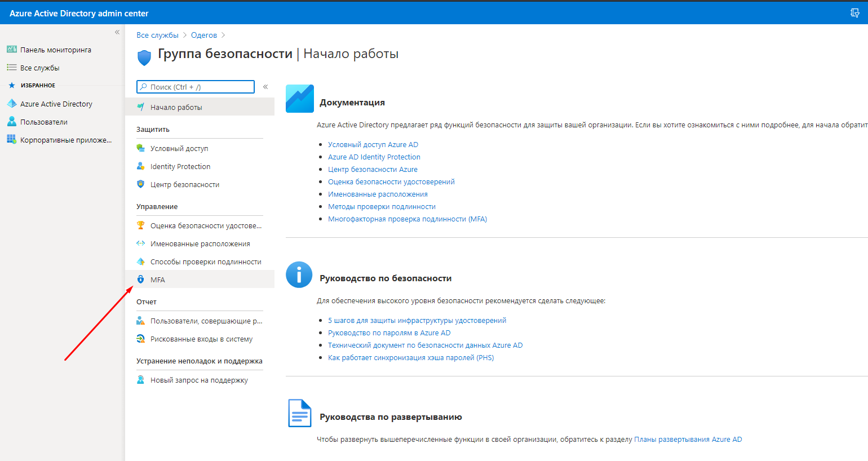868x461 pixels.
Task: Open Azure AD Identity Protection link
Action: 374,157
